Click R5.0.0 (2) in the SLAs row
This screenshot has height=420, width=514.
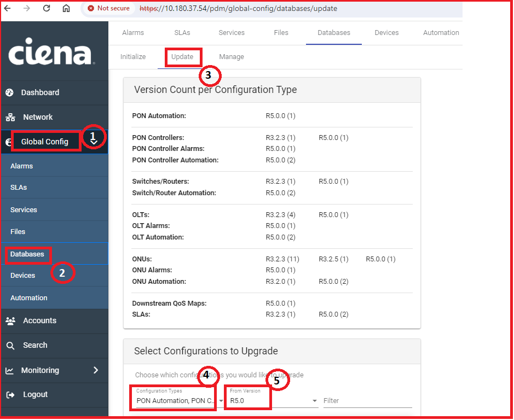(x=334, y=314)
